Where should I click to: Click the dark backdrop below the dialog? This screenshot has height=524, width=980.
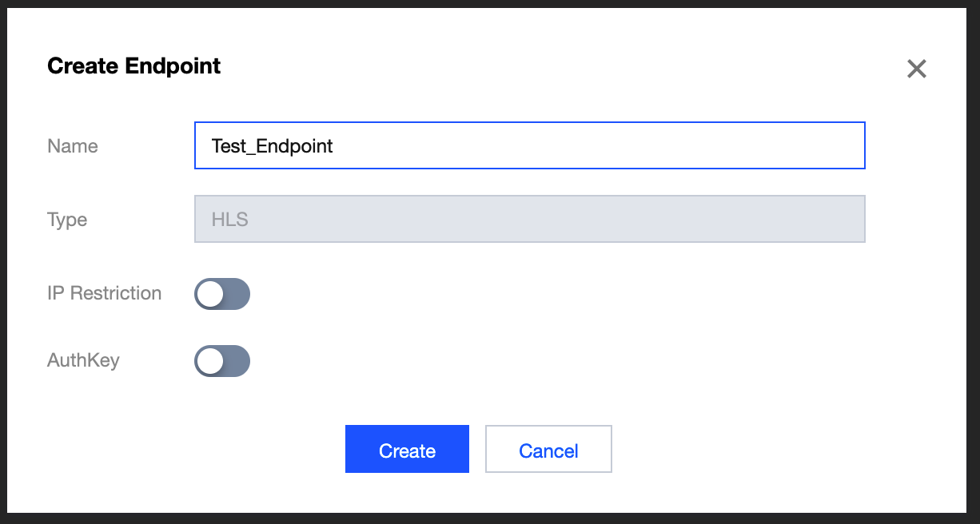click(490, 518)
